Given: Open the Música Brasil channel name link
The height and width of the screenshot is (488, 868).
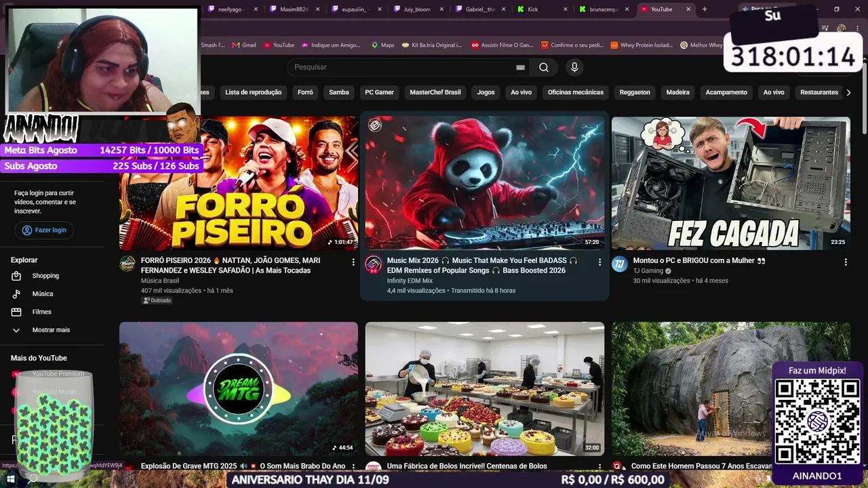Looking at the screenshot, I should (x=160, y=281).
